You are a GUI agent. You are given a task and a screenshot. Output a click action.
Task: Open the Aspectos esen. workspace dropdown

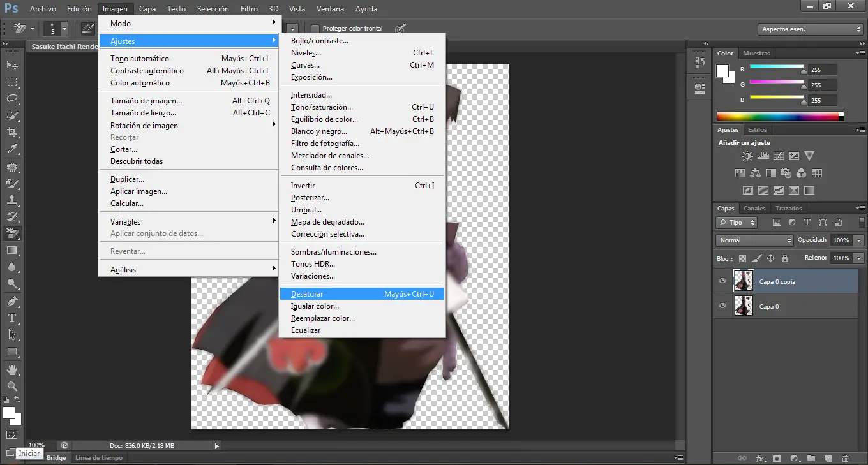point(811,29)
